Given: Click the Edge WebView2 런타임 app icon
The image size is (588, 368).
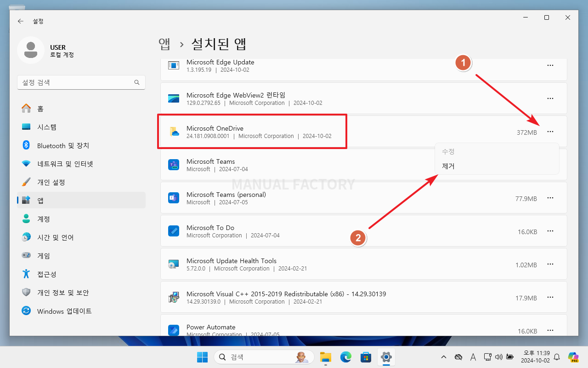Looking at the screenshot, I should 174,99.
